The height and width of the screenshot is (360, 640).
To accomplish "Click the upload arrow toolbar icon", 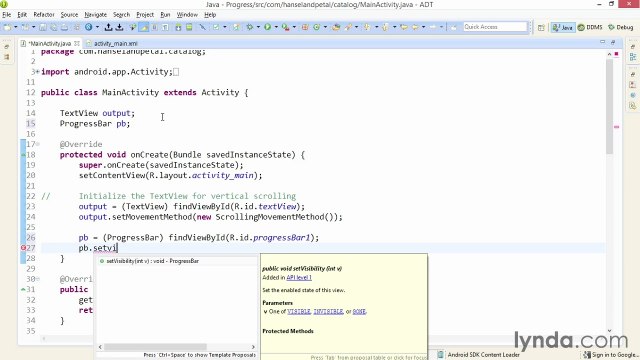I will coord(108,27).
